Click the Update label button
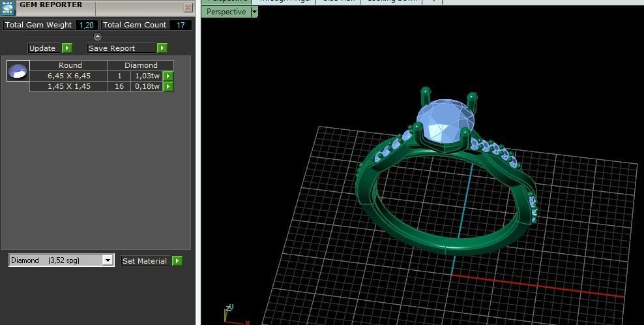The width and height of the screenshot is (644, 325). coord(45,48)
